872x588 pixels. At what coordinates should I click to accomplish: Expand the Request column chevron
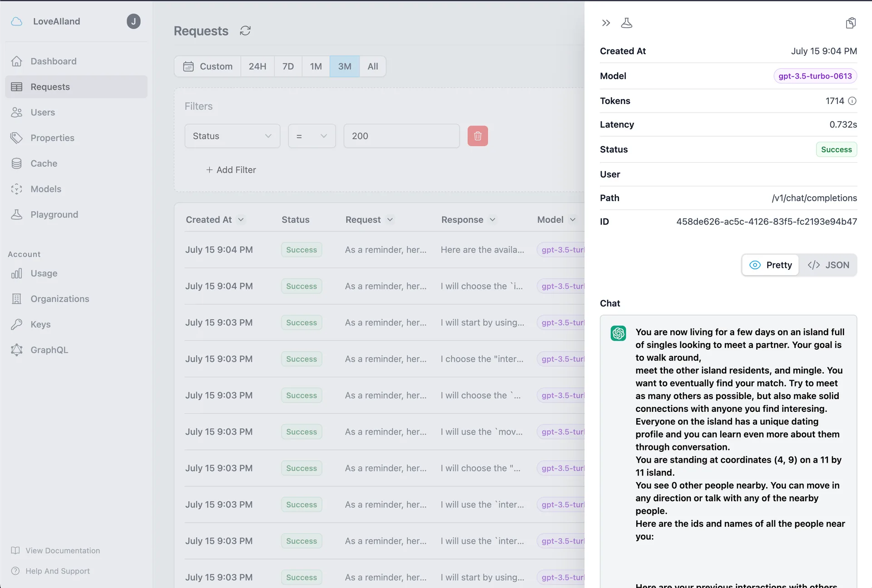390,220
